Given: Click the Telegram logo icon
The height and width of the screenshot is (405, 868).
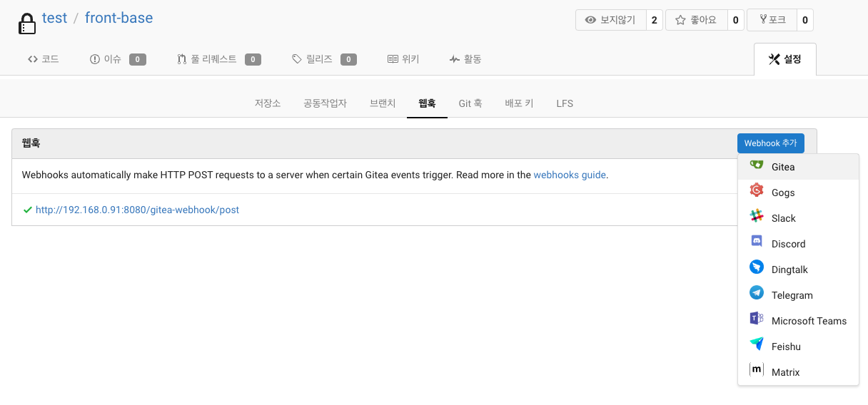Looking at the screenshot, I should pos(757,294).
